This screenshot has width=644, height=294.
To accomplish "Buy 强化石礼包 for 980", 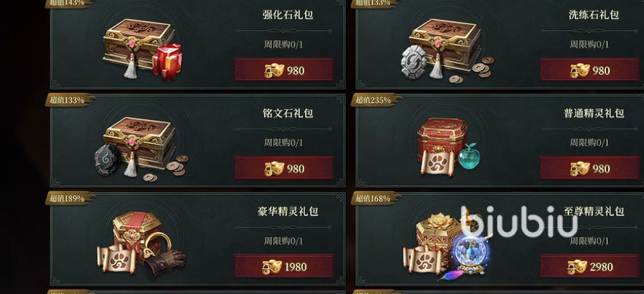I will (284, 70).
